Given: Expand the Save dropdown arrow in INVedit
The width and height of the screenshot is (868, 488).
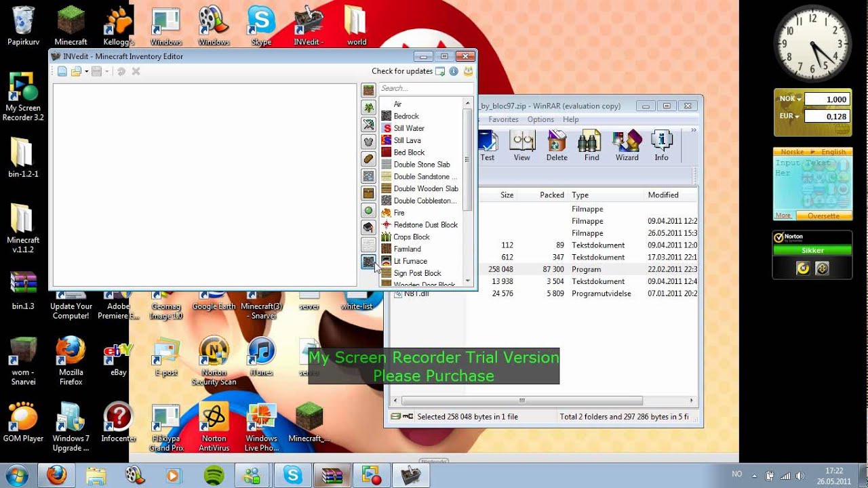Looking at the screenshot, I should click(x=106, y=71).
